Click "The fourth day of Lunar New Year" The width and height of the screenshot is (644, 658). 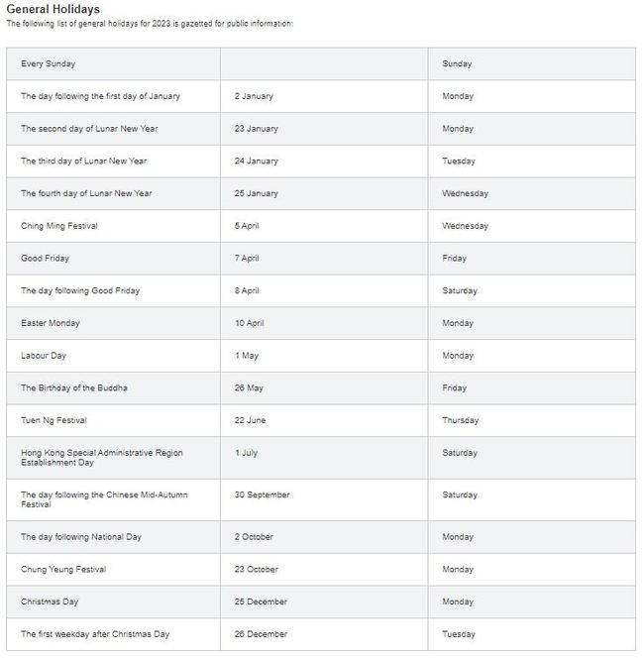coord(88,194)
